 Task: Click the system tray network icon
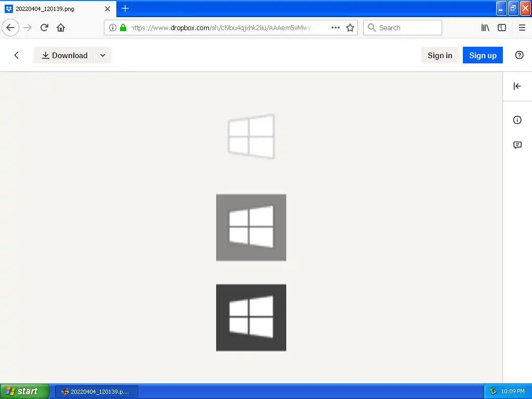point(493,391)
